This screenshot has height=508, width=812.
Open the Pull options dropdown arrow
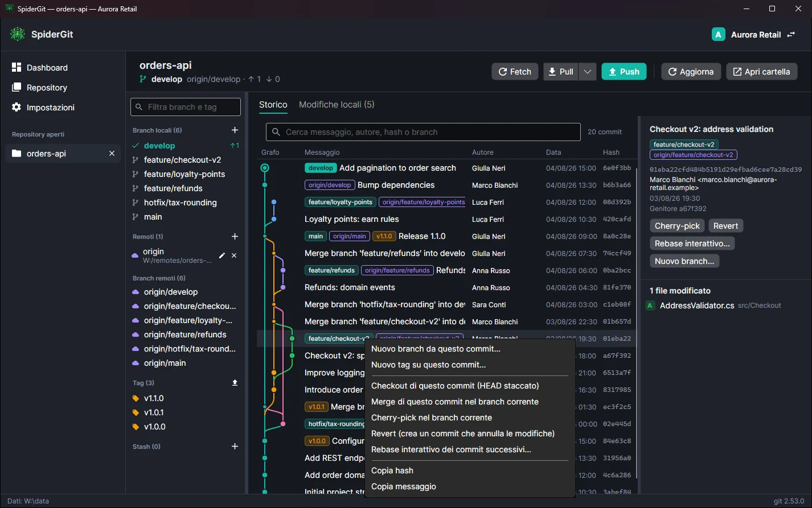(x=588, y=72)
